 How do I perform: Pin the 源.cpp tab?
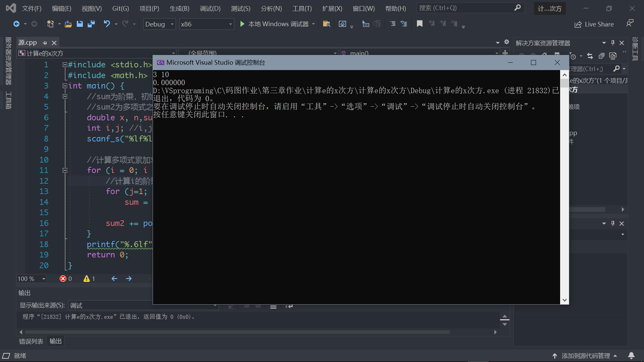[x=45, y=43]
